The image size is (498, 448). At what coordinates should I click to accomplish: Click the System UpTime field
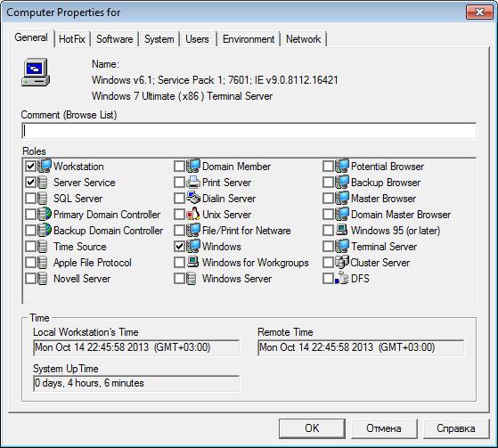[x=136, y=384]
